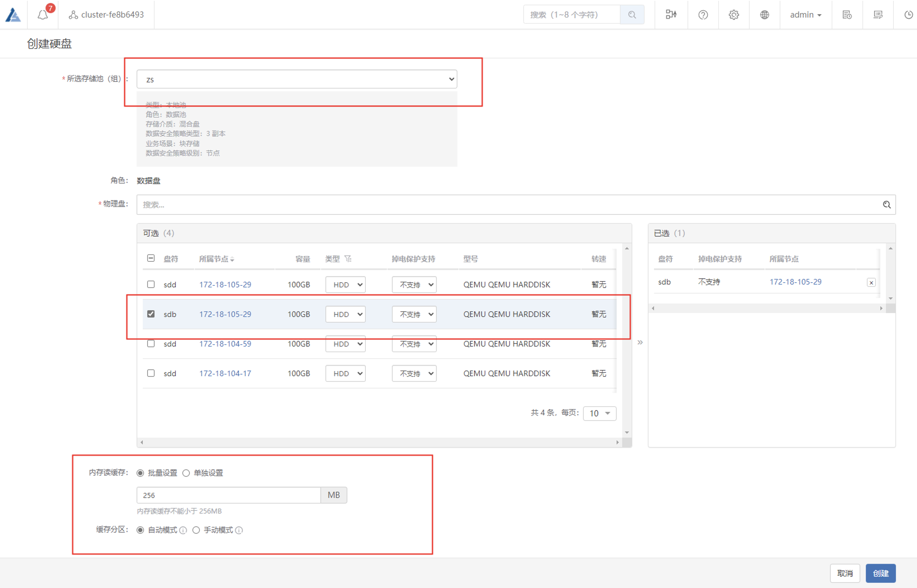The image size is (917, 588).
Task: Open the settings gear icon
Action: (x=734, y=15)
